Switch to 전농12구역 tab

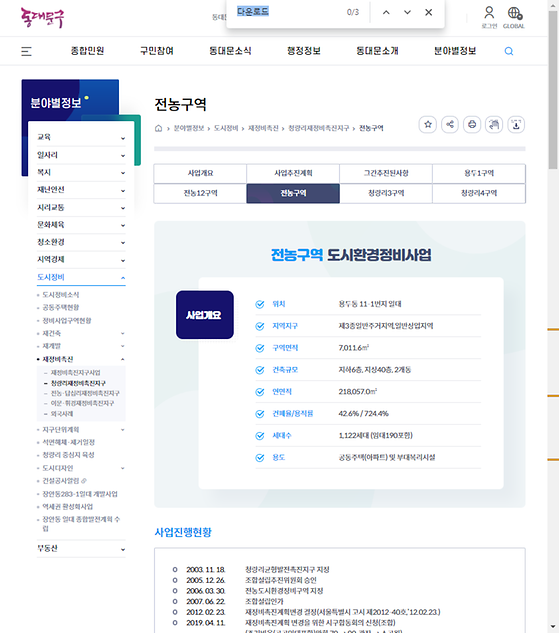(x=200, y=193)
